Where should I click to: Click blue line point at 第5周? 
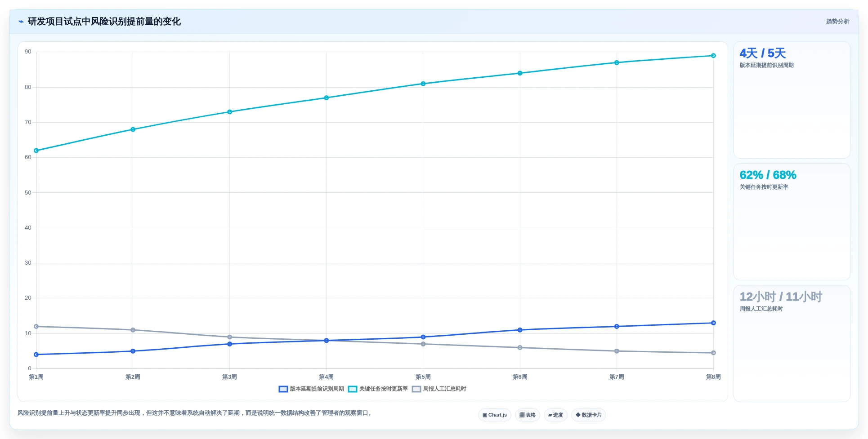423,337
